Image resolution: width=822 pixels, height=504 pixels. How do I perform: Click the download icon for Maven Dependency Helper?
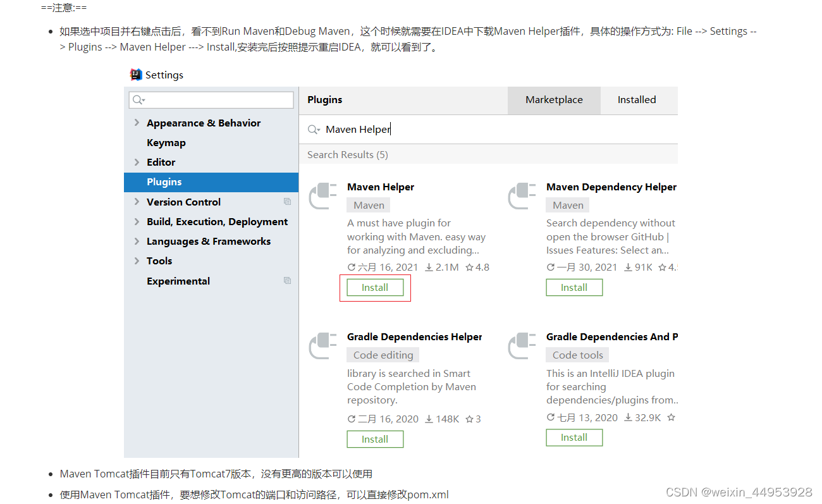tap(628, 267)
